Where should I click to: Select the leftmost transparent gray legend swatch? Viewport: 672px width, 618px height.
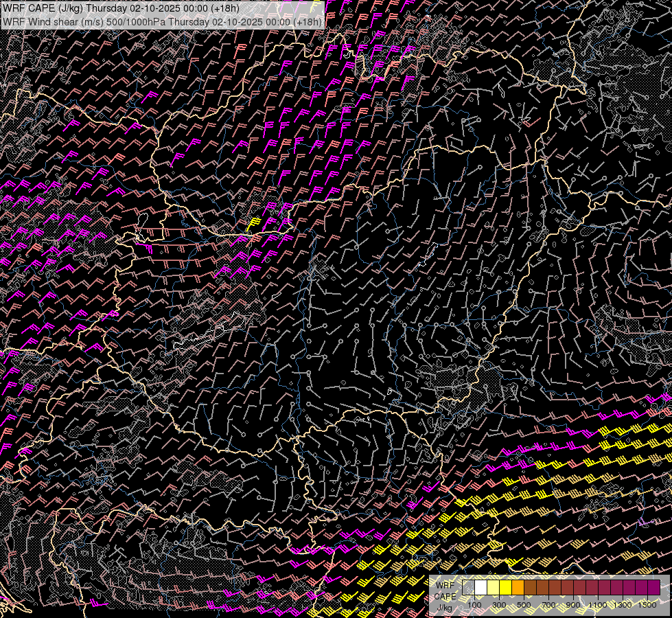468,587
